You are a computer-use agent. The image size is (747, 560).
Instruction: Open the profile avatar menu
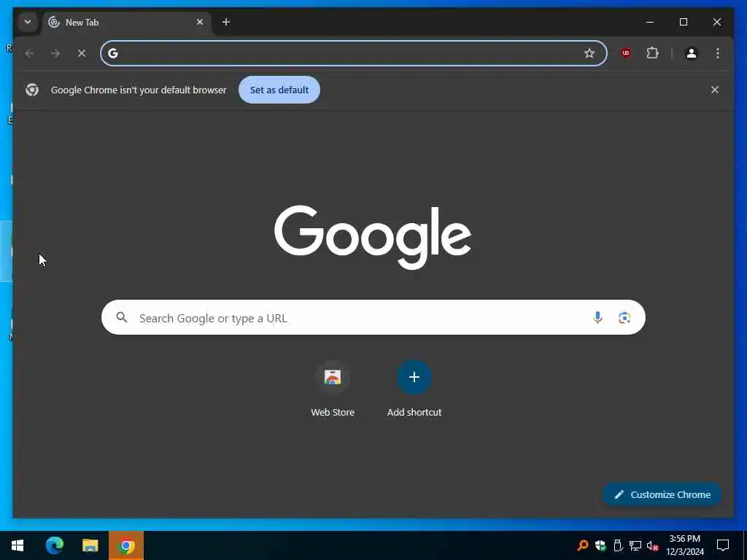coord(692,53)
